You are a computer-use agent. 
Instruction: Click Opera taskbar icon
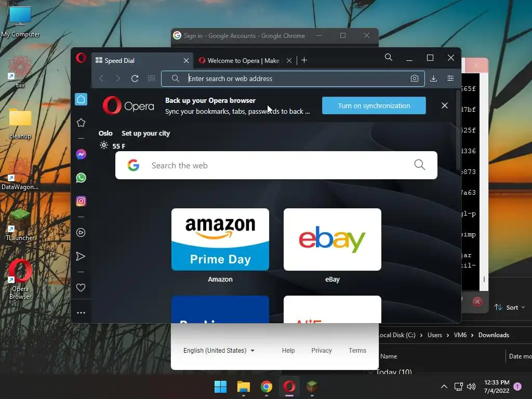pos(289,387)
